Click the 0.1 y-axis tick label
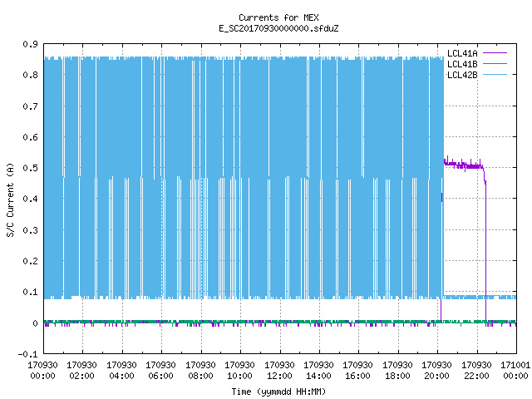The height and width of the screenshot is (399, 532). click(x=30, y=292)
